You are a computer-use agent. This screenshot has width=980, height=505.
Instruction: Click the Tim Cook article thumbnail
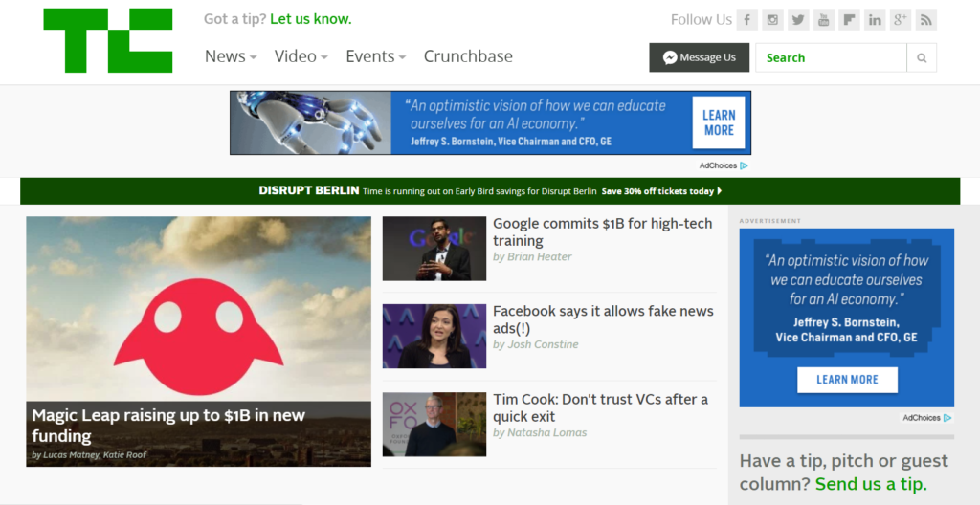point(434,425)
